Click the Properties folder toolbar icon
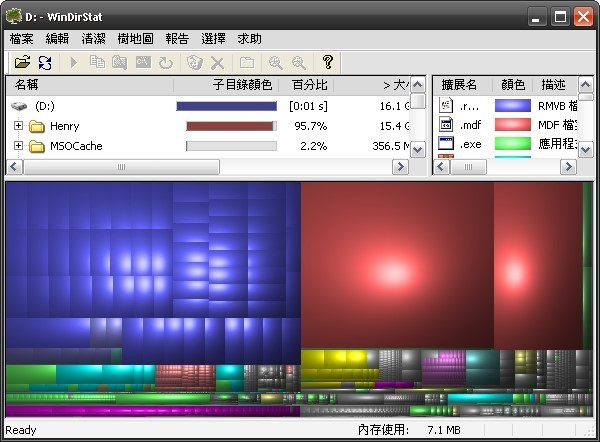 [x=247, y=62]
